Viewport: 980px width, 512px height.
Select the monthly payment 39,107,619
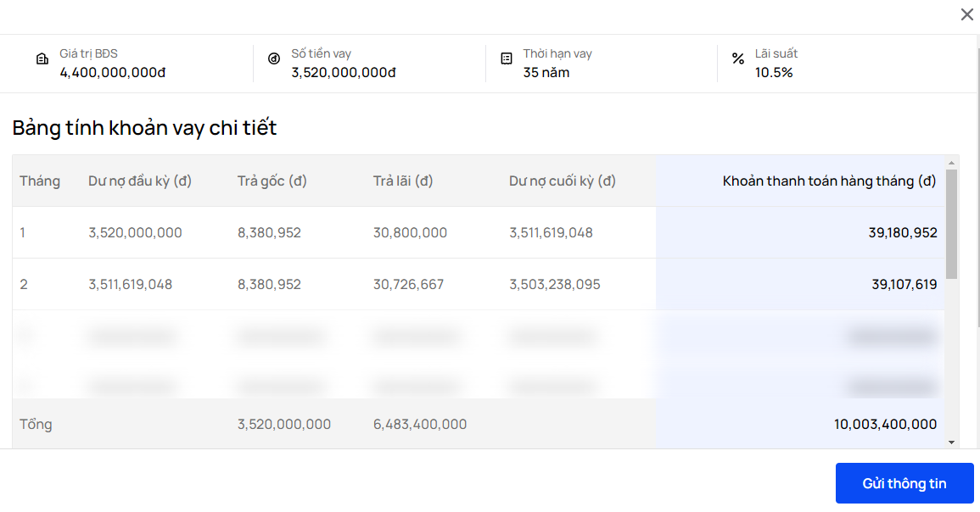(x=904, y=285)
